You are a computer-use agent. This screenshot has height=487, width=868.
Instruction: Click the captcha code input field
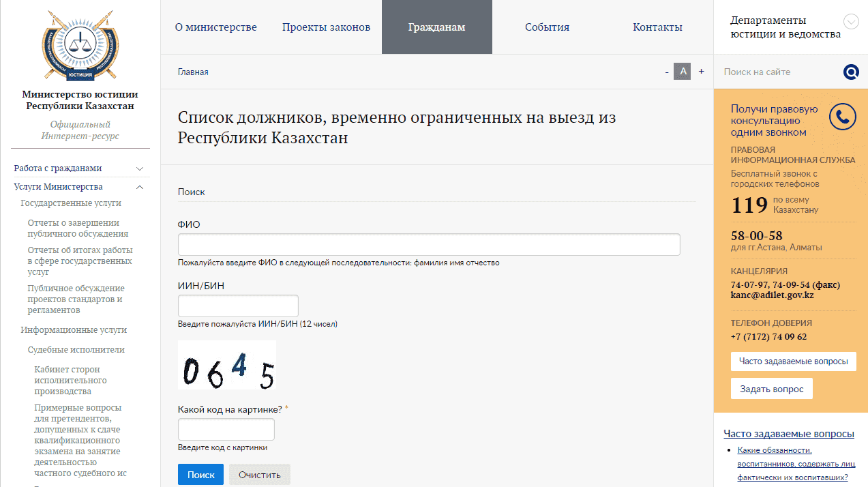click(226, 430)
